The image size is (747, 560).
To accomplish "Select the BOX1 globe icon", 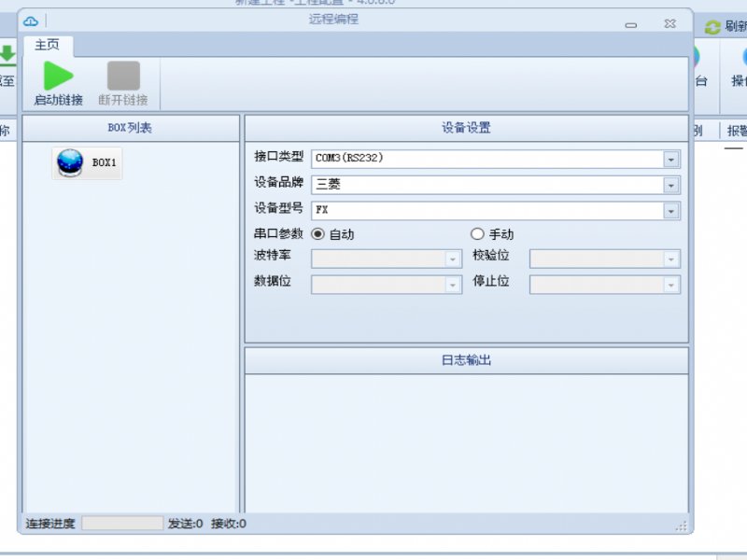I will coord(70,162).
